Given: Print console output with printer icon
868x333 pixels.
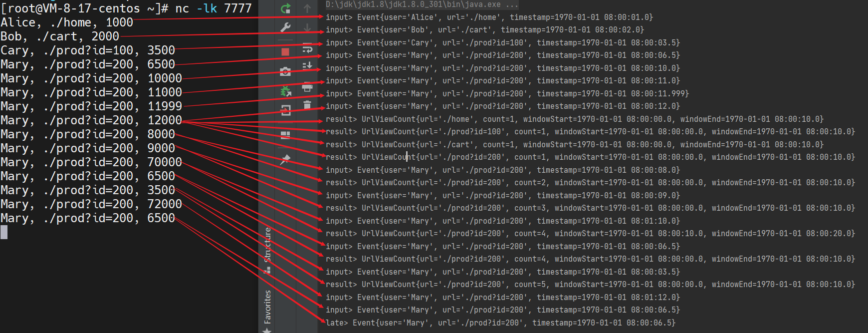Looking at the screenshot, I should [x=307, y=88].
